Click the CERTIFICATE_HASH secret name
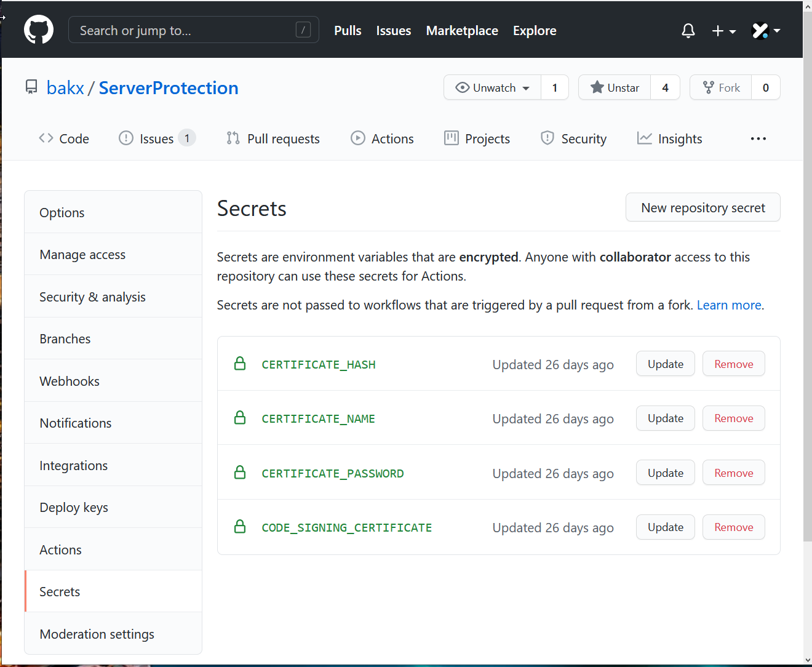Image resolution: width=812 pixels, height=667 pixels. pos(319,364)
